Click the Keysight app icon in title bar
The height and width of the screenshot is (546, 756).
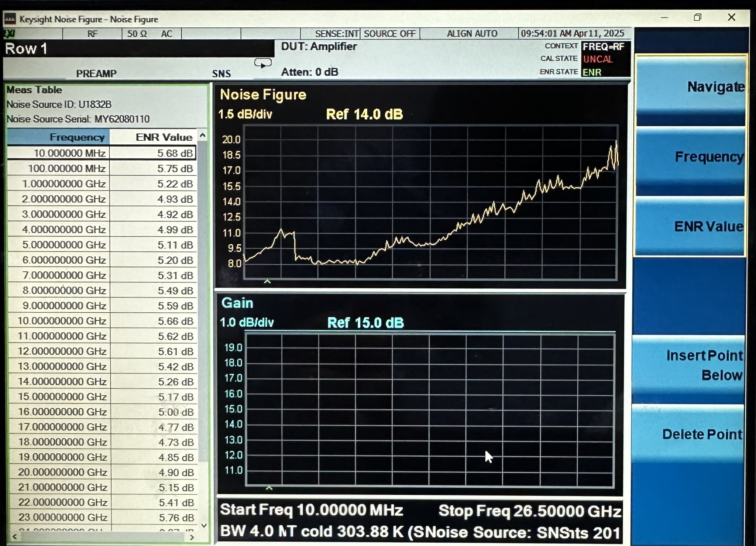[x=10, y=18]
